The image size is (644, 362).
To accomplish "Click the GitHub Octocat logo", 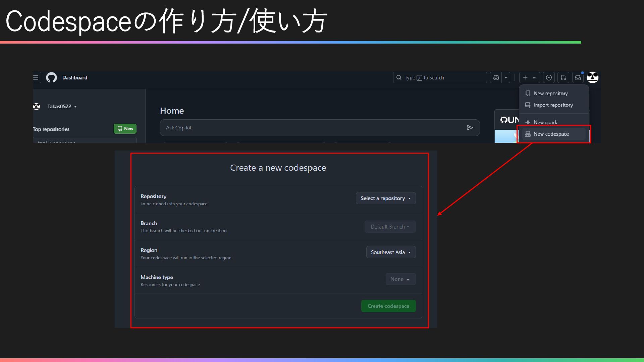I will point(51,77).
